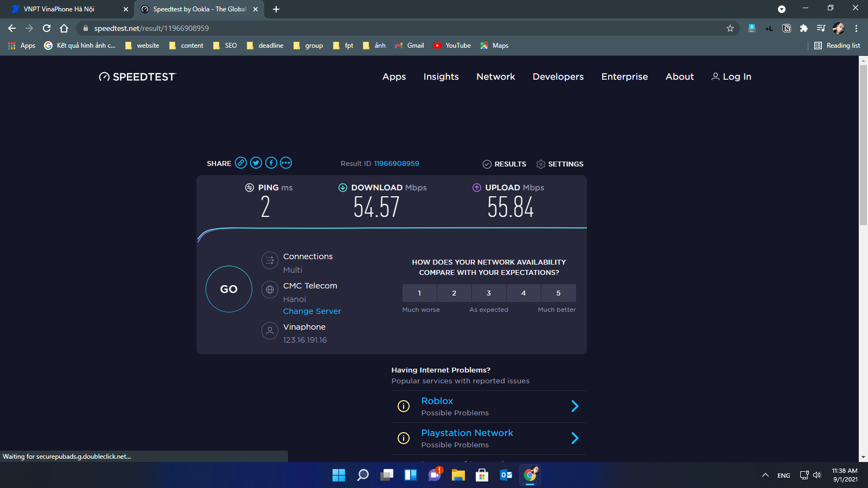Click the user icon beside Vinaphone
Viewport: 868px width, 488px height.
tap(270, 331)
